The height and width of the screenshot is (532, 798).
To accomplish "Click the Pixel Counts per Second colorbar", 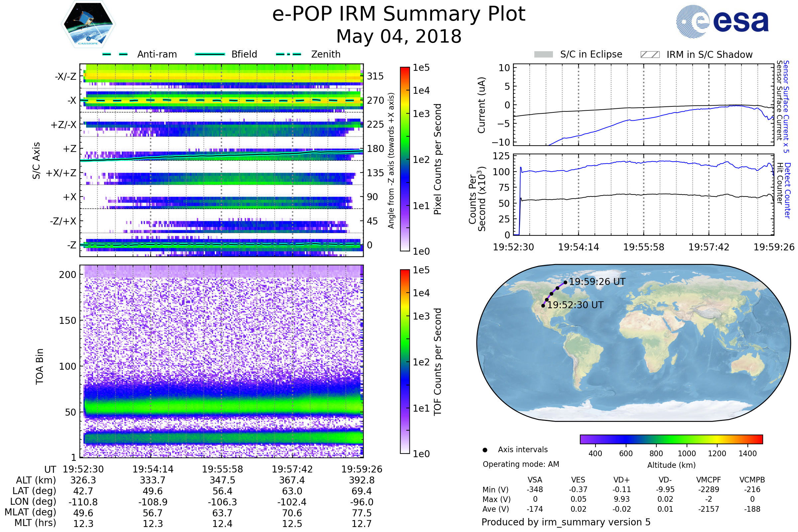I will tap(405, 159).
